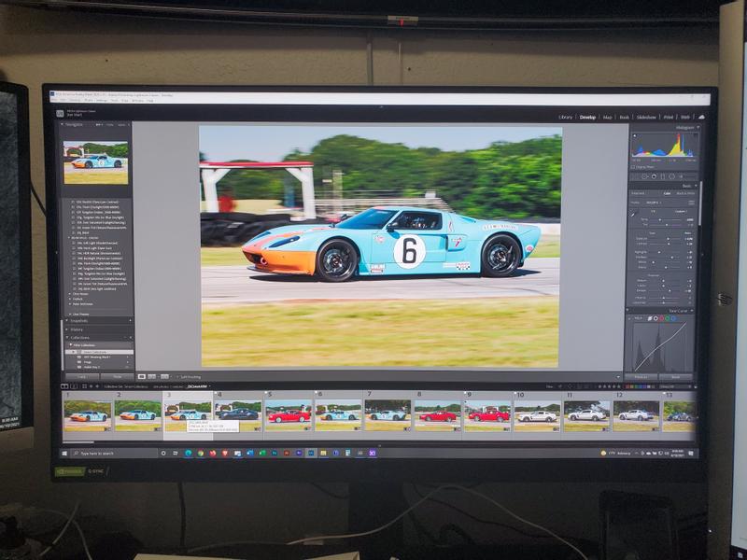Select the blue channel in Tone Curve
Viewport: 747px width, 560px height.
click(x=671, y=318)
